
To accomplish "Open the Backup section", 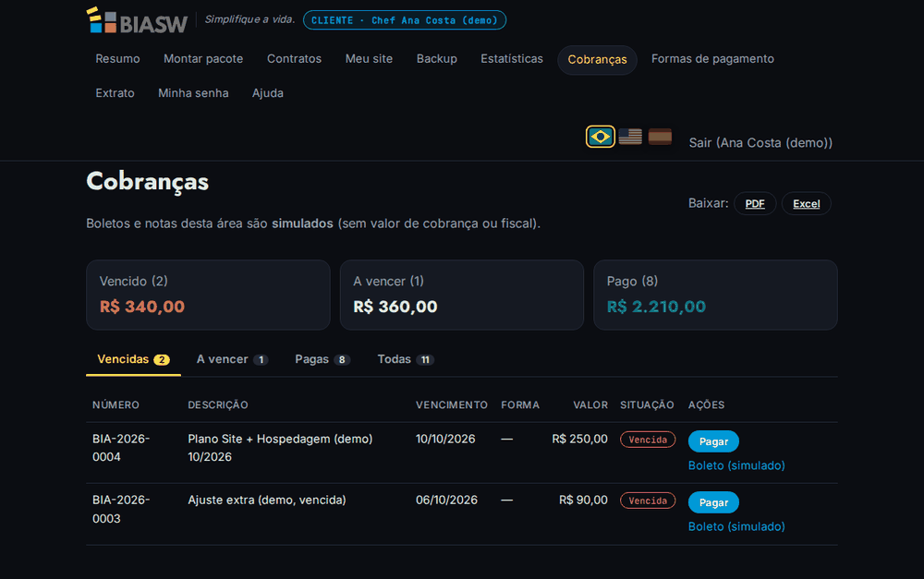I will click(x=437, y=59).
